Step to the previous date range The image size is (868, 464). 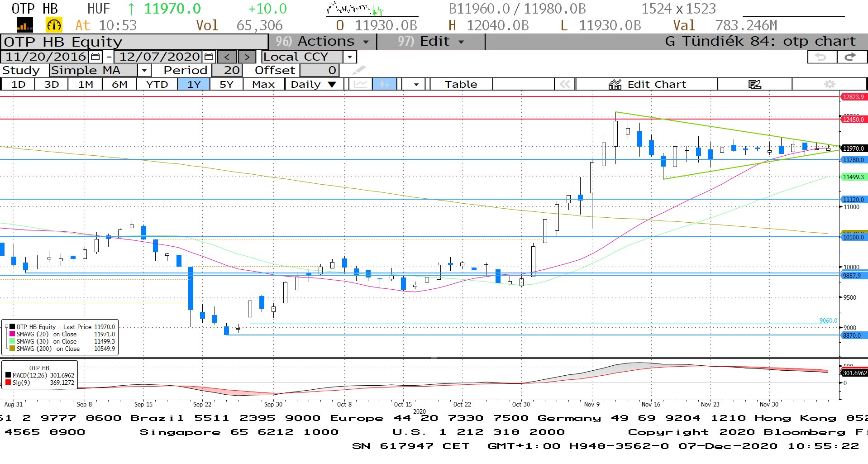pyautogui.click(x=227, y=57)
